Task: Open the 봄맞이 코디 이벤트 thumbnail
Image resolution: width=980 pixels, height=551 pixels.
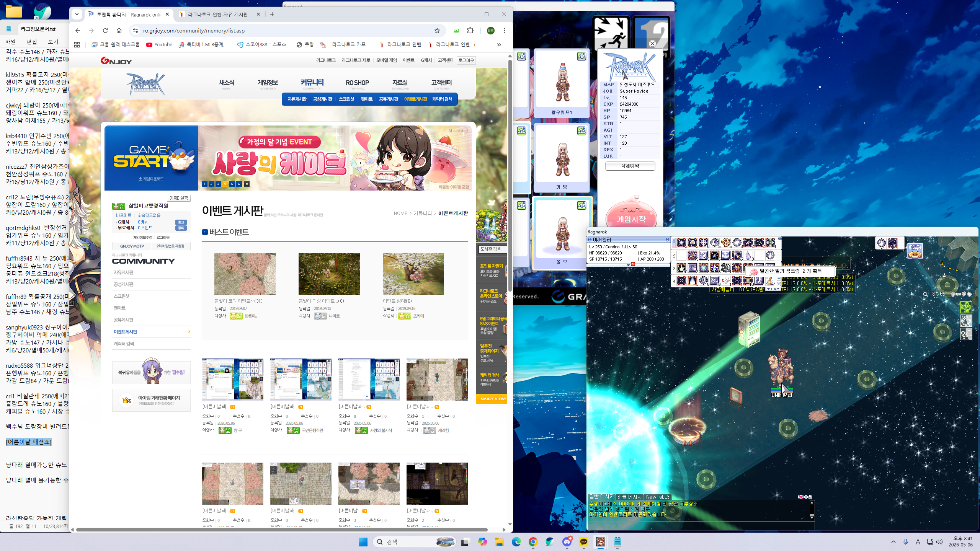Action: 245,274
